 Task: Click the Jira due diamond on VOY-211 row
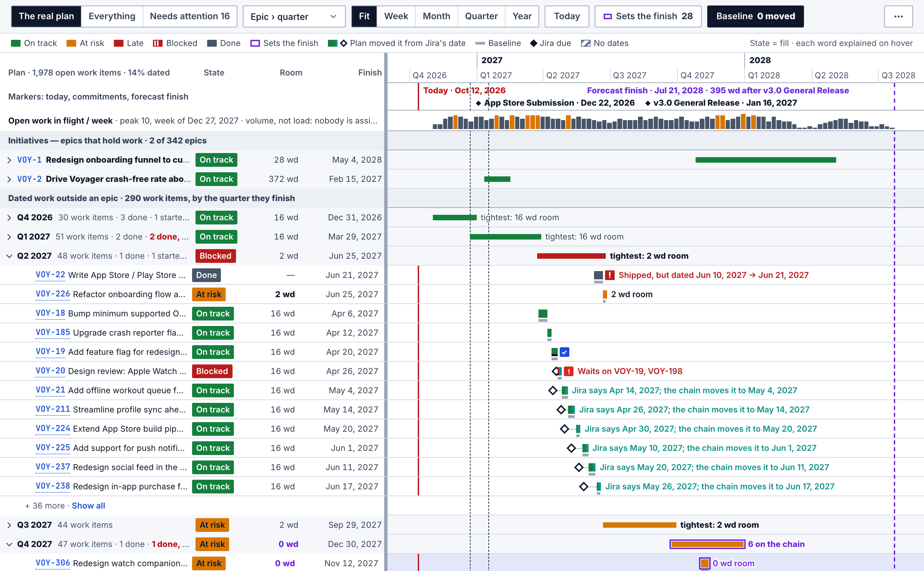561,410
